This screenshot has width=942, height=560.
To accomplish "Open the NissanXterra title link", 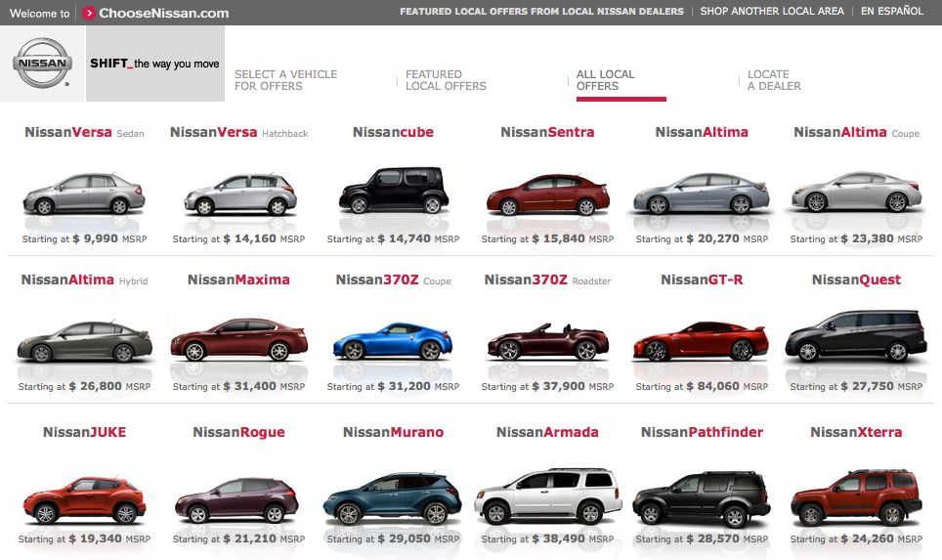I will click(856, 432).
